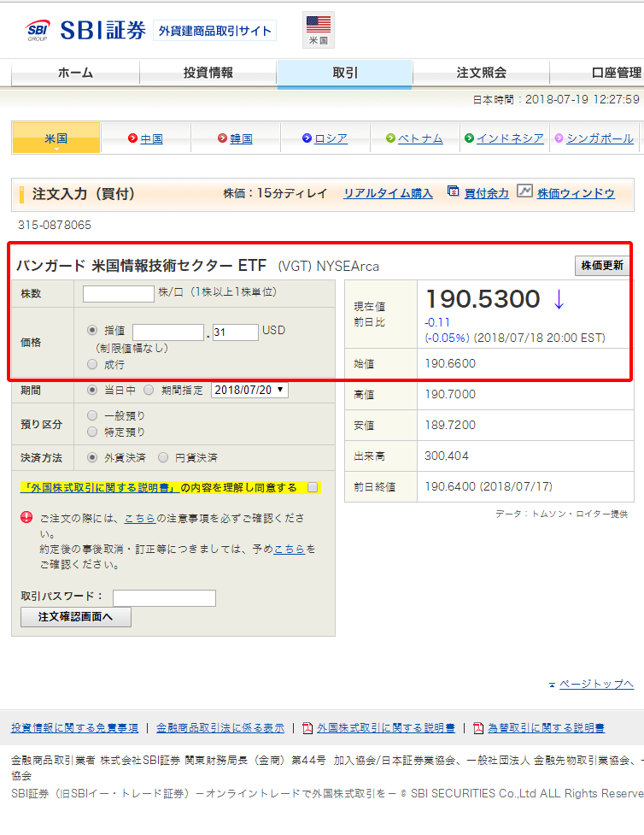Image resolution: width=644 pixels, height=835 pixels.
Task: Open the 2018/07/20 date dropdown
Action: point(249,390)
